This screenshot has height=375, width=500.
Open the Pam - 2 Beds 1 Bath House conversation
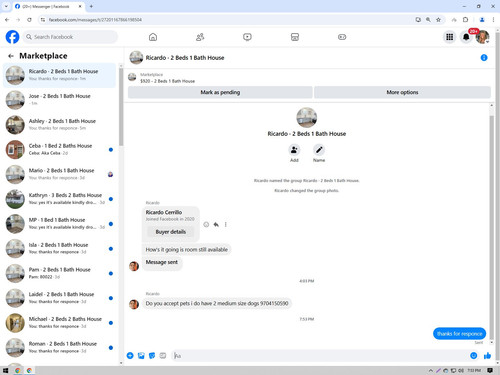click(59, 273)
